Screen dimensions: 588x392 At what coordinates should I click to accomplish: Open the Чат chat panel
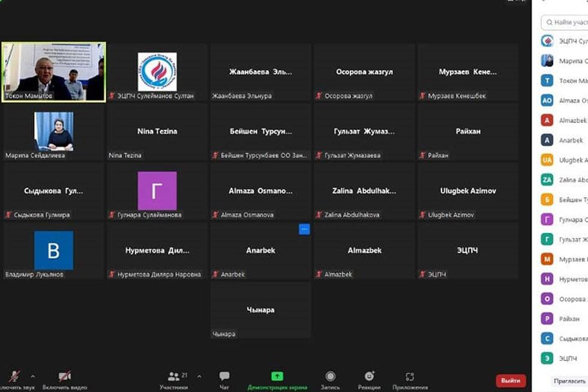tap(224, 379)
